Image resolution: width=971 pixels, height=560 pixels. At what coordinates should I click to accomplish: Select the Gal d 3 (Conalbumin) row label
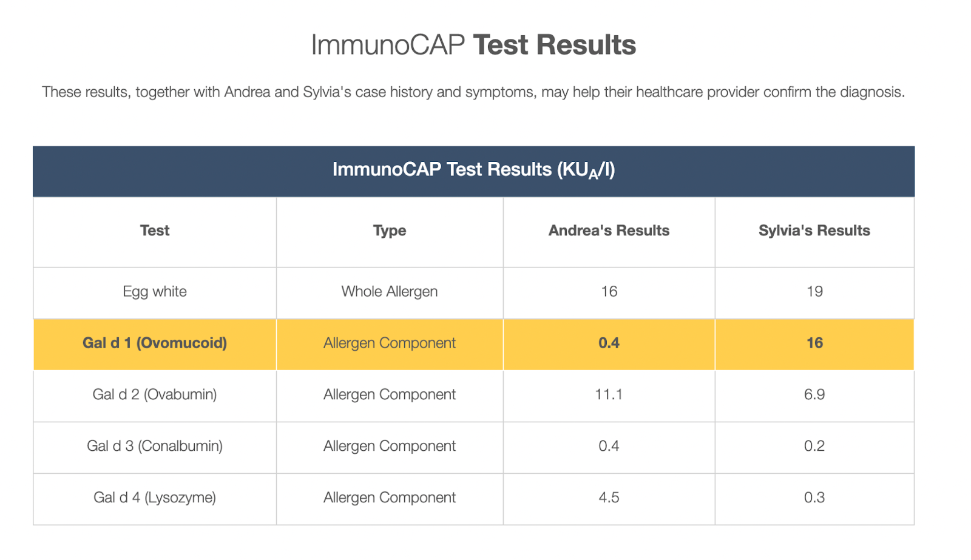tap(155, 447)
